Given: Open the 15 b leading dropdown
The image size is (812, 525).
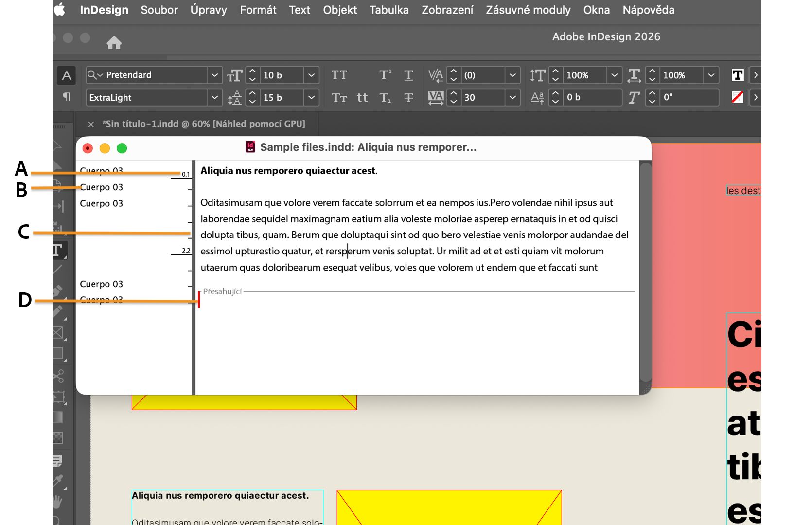Looking at the screenshot, I should pyautogui.click(x=312, y=98).
